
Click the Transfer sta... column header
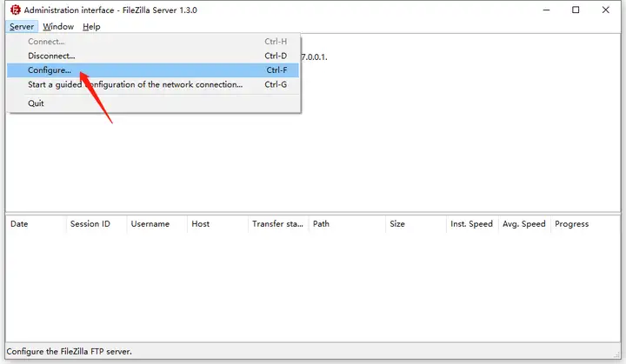pos(278,224)
